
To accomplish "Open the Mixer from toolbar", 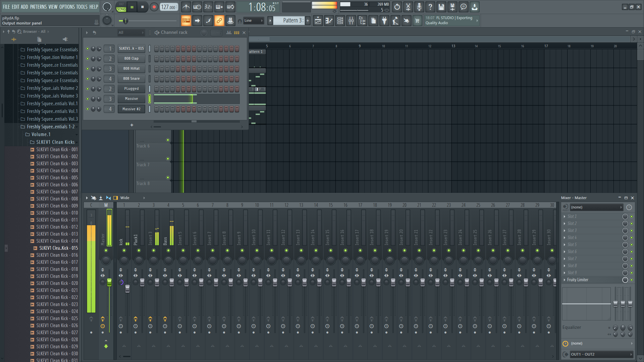I will click(x=351, y=21).
